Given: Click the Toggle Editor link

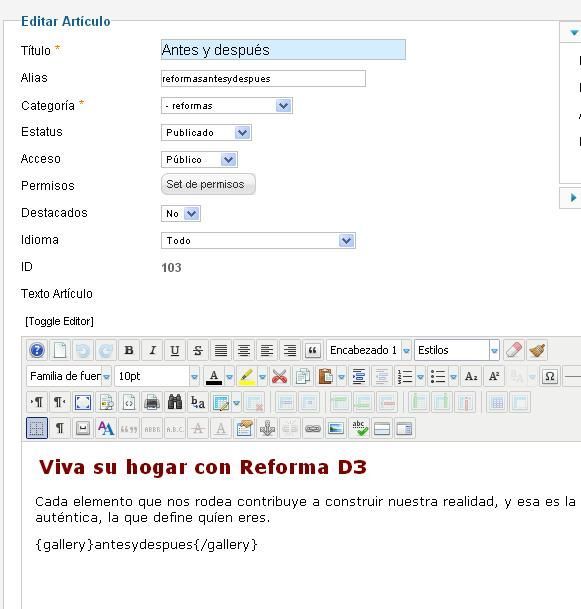Looking at the screenshot, I should 59,321.
